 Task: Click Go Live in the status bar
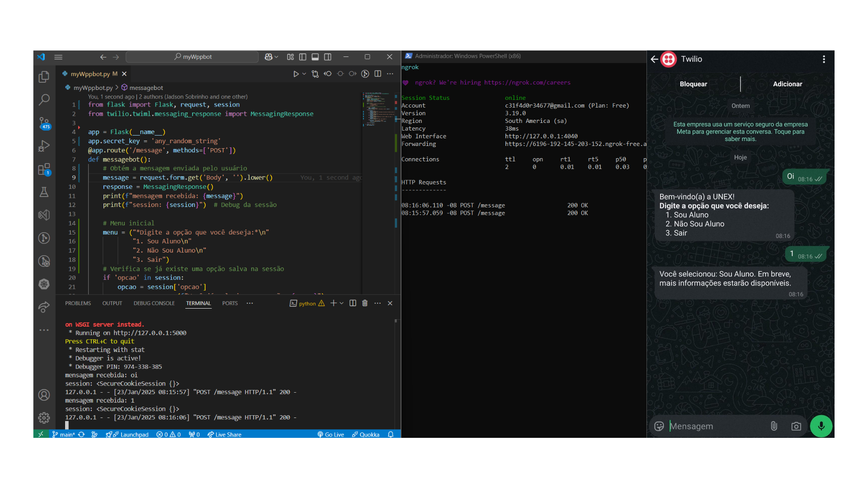coord(330,435)
